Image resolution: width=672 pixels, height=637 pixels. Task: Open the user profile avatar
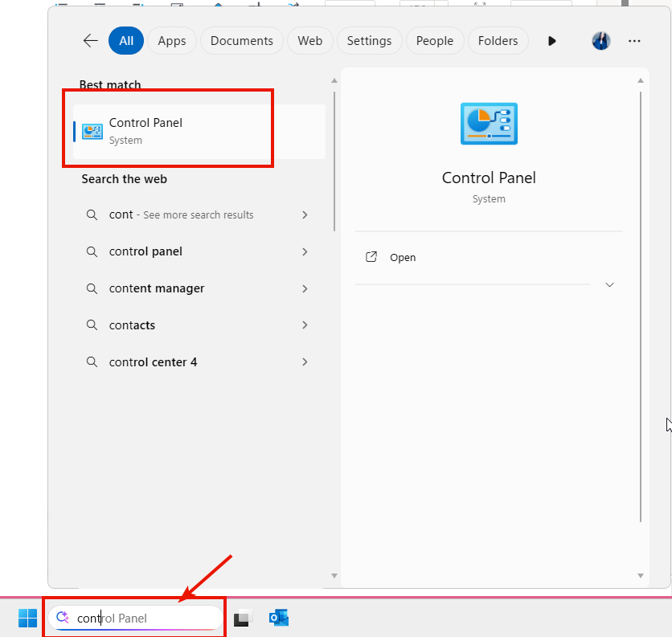(600, 41)
